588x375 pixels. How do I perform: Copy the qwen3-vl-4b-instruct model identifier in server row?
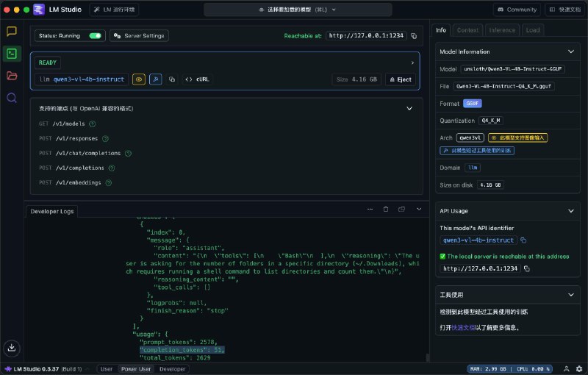tap(171, 79)
